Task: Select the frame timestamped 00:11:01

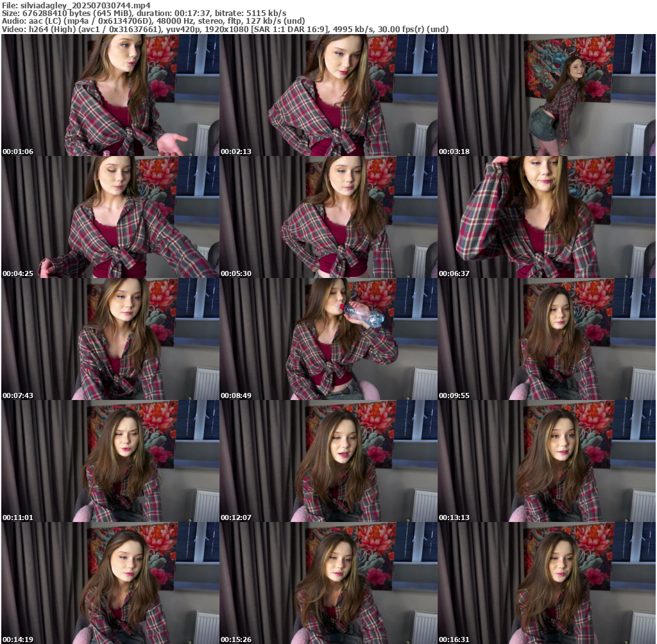Action: (110, 461)
